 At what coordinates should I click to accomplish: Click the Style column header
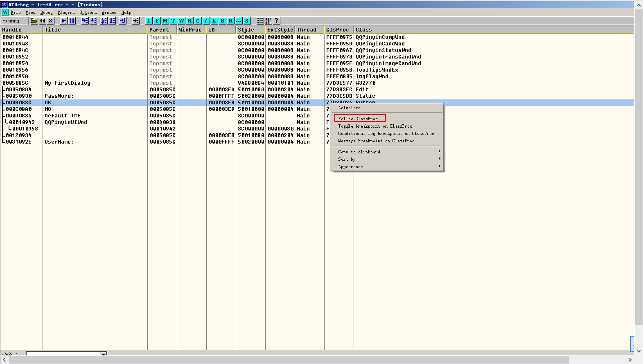pos(250,30)
